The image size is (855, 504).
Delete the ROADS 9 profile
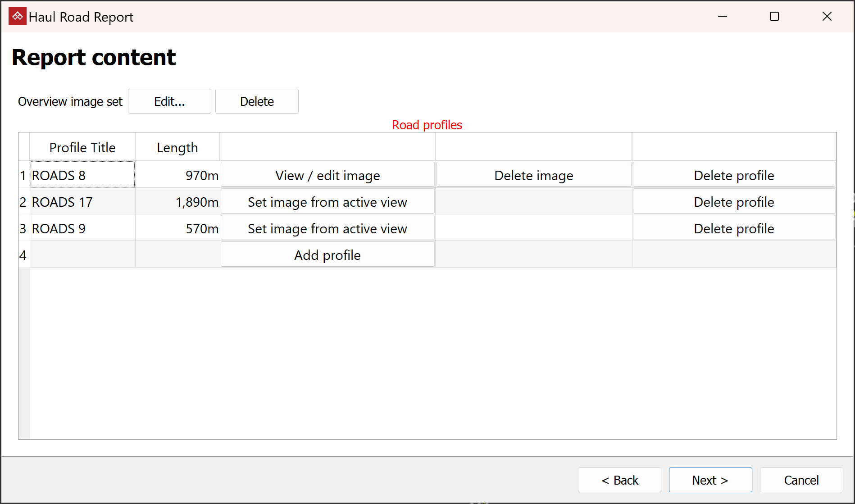tap(734, 228)
